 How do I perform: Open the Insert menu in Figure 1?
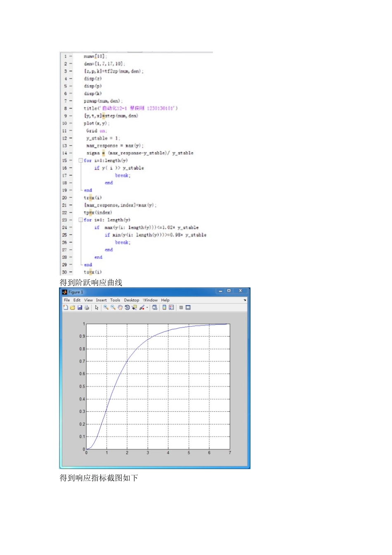click(x=101, y=300)
